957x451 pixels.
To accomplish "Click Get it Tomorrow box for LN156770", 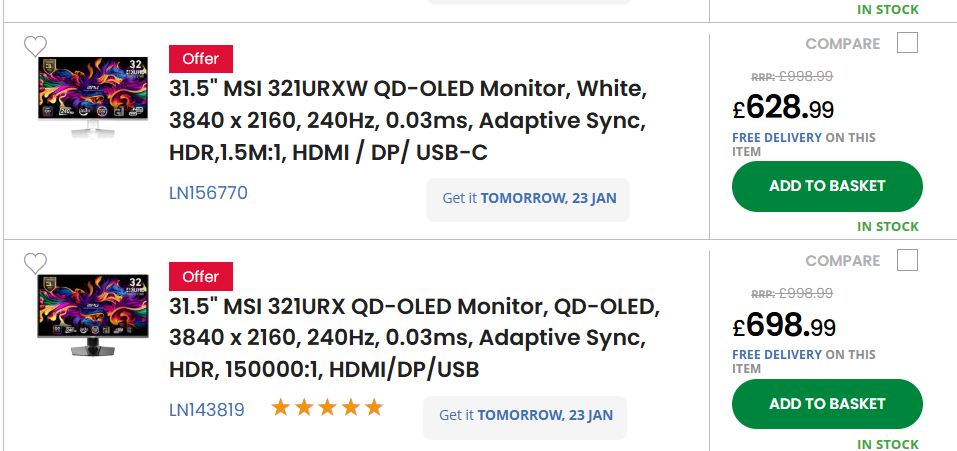I will [528, 200].
